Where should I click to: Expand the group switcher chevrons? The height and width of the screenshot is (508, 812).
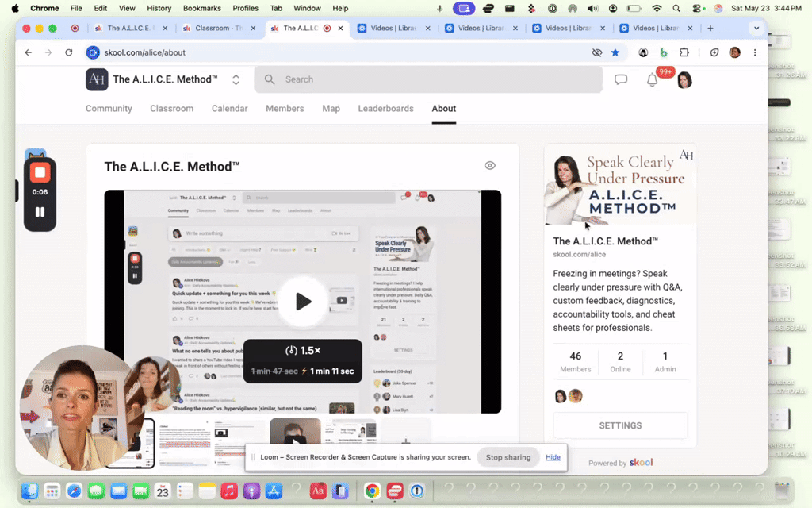tap(236, 80)
